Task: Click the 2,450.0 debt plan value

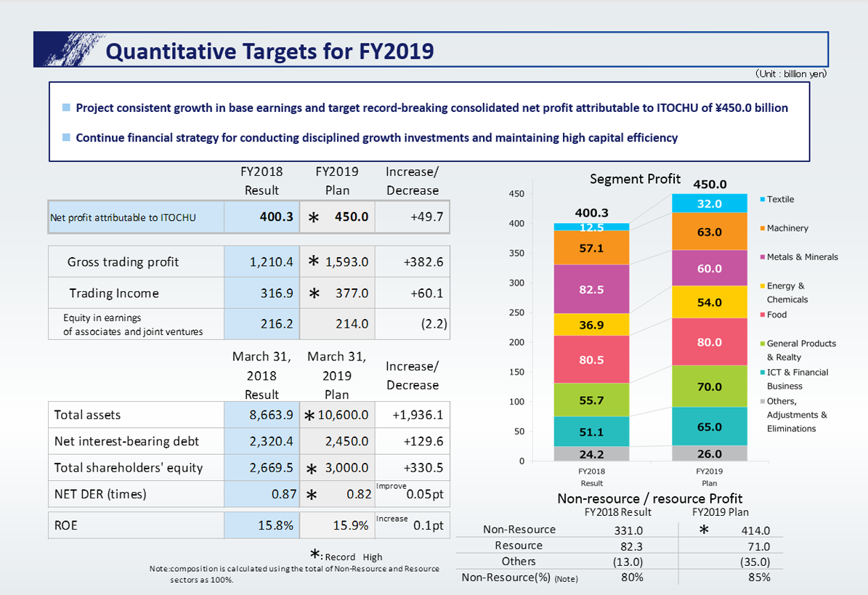Action: (x=346, y=441)
